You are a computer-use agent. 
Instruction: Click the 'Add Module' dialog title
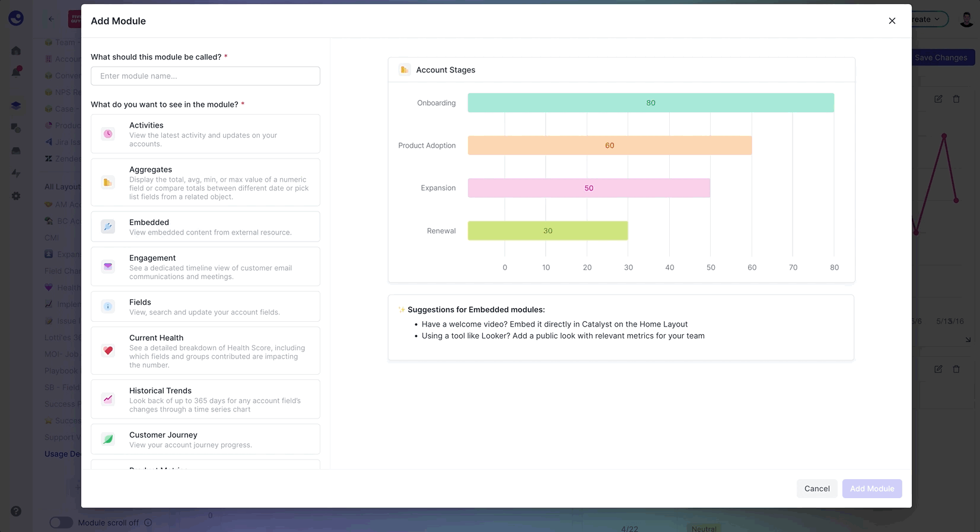(x=118, y=21)
